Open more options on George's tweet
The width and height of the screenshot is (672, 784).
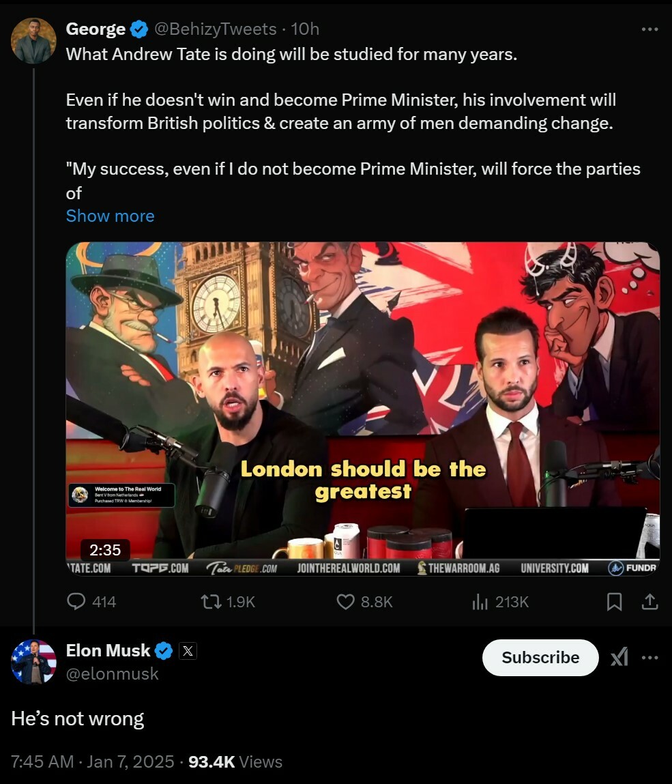point(649,29)
